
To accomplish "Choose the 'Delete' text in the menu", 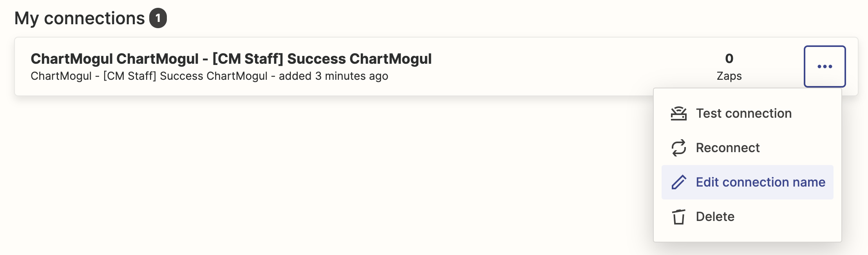I will click(715, 217).
